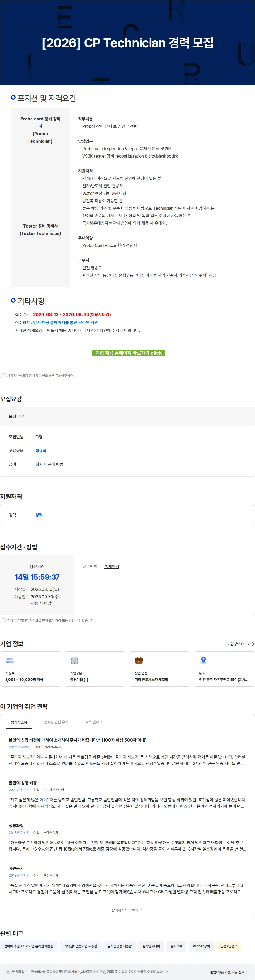Select Probe card 장비 정비사 position cell
The height and width of the screenshot is (980, 255).
click(40, 161)
